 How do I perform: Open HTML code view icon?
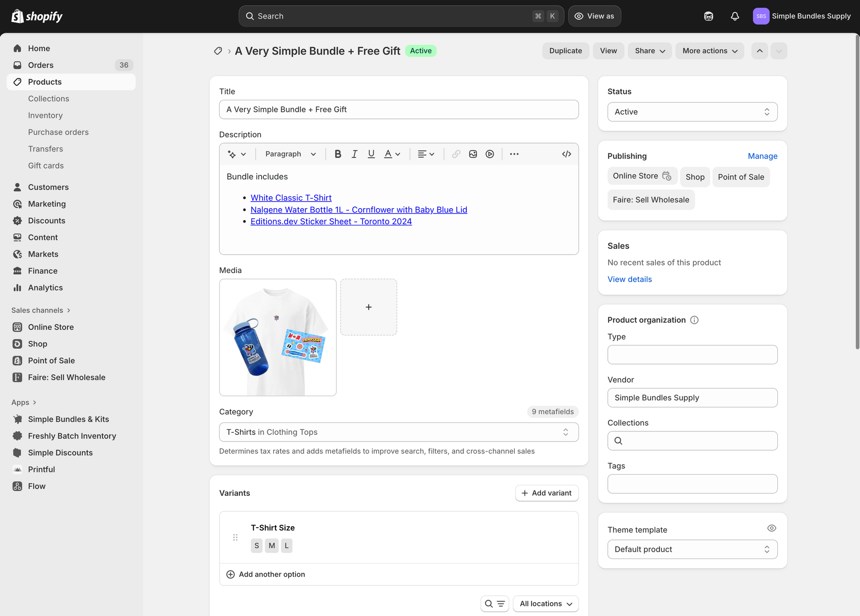pyautogui.click(x=566, y=154)
